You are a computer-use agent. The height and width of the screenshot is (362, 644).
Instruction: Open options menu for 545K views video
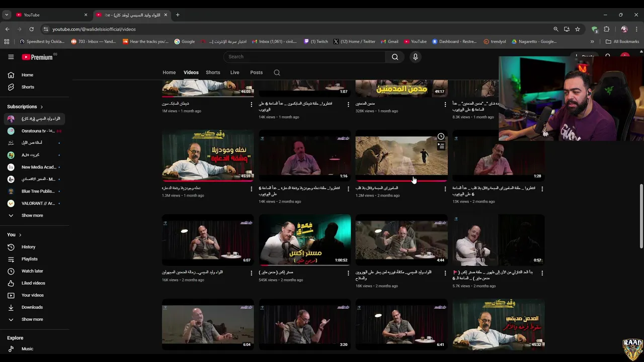point(348,273)
